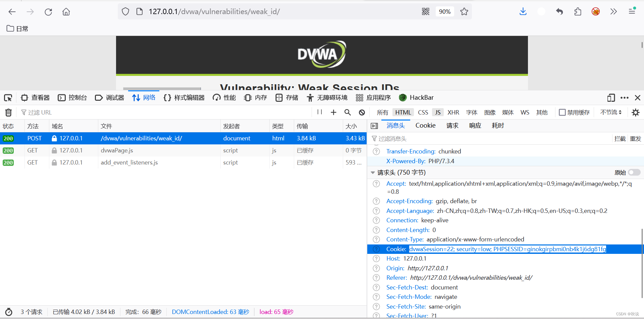The image size is (644, 319).
Task: Add a new request with plus icon
Action: [333, 112]
